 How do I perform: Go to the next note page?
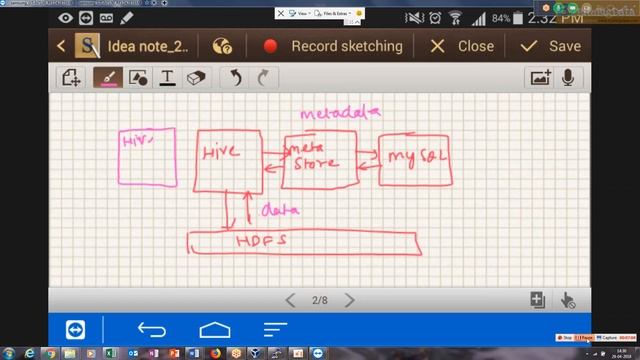click(x=349, y=300)
